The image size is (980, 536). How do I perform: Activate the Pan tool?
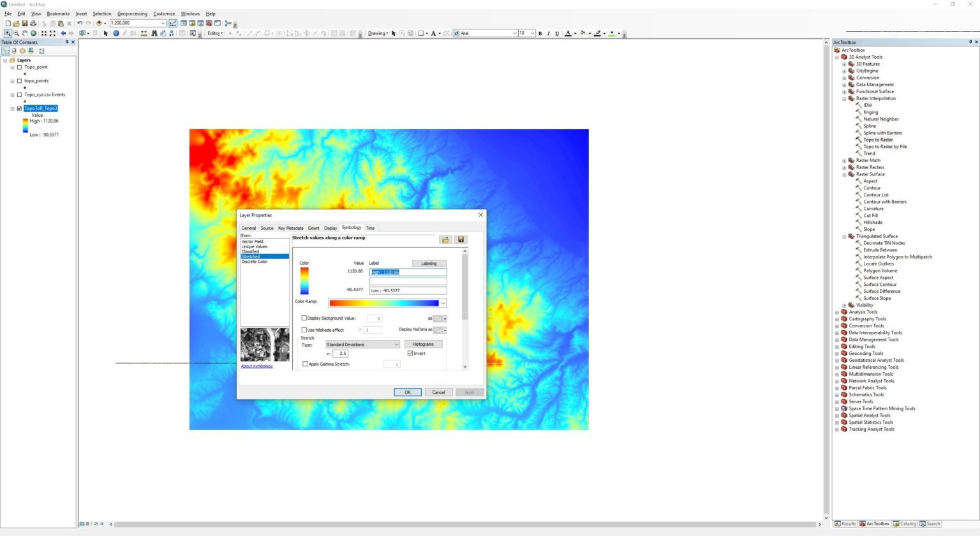(x=25, y=34)
